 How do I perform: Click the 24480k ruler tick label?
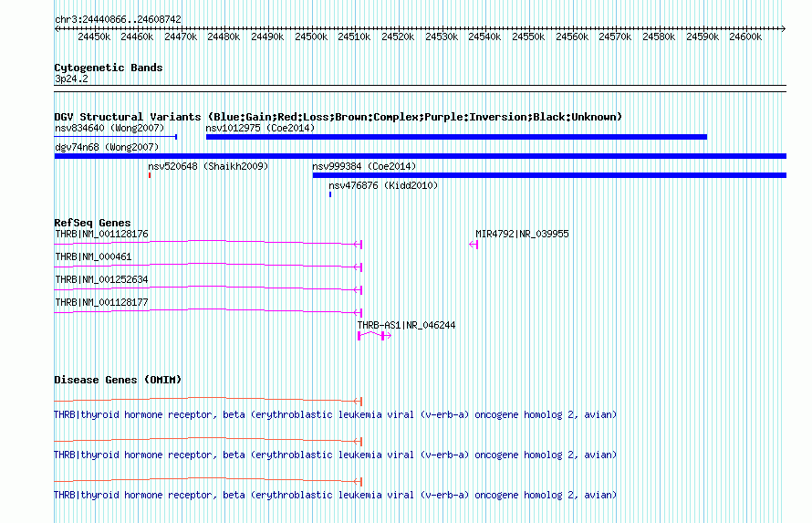pos(224,37)
